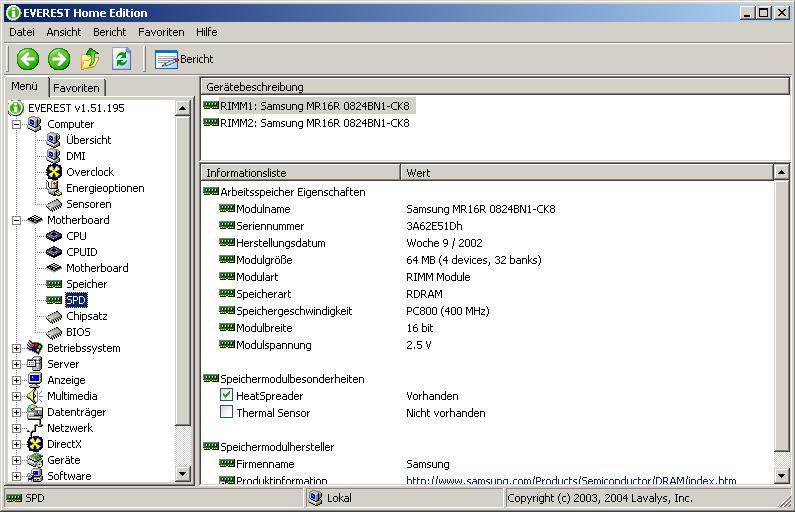Click the details list scroll up arrow

click(781, 172)
